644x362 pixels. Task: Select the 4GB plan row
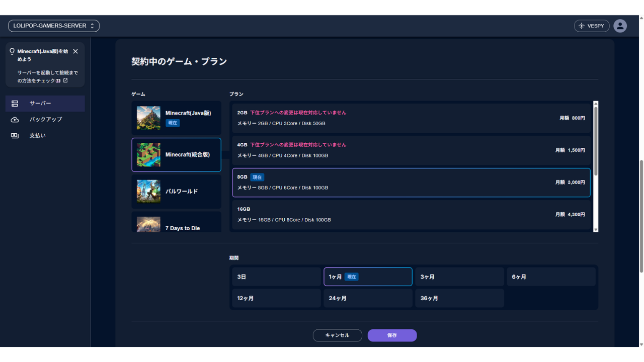click(411, 150)
